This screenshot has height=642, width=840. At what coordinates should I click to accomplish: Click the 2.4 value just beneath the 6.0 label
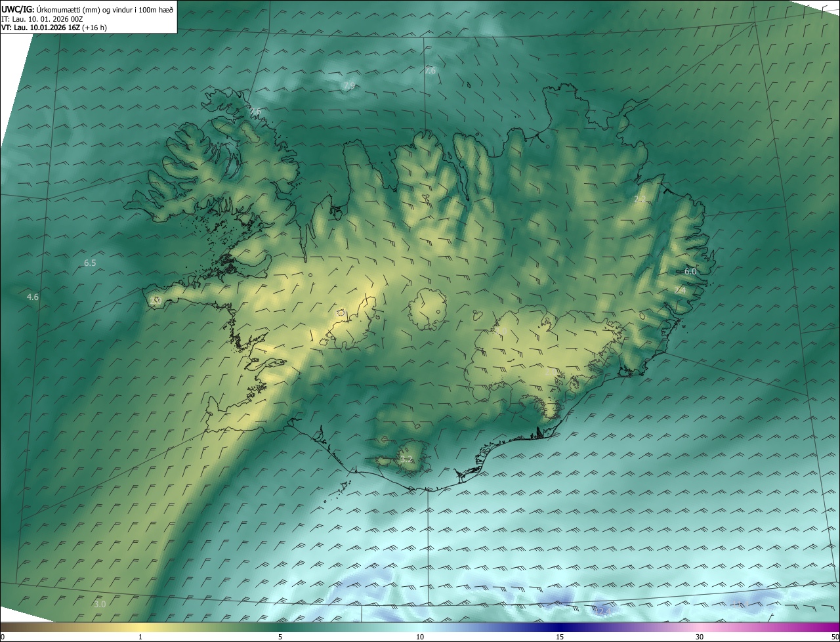680,290
